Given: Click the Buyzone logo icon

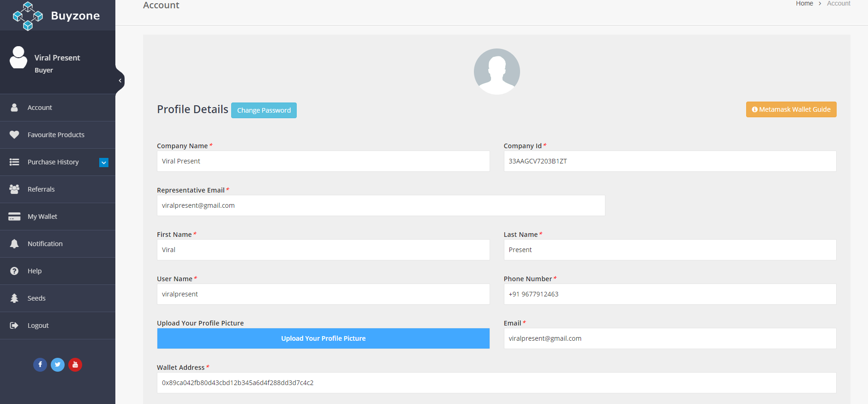Looking at the screenshot, I should point(28,16).
